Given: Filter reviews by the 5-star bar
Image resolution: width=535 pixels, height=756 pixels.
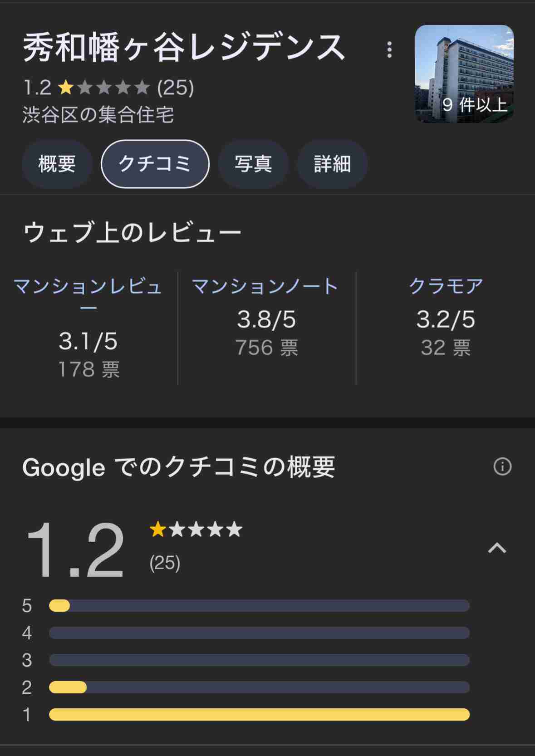Looking at the screenshot, I should click(259, 606).
